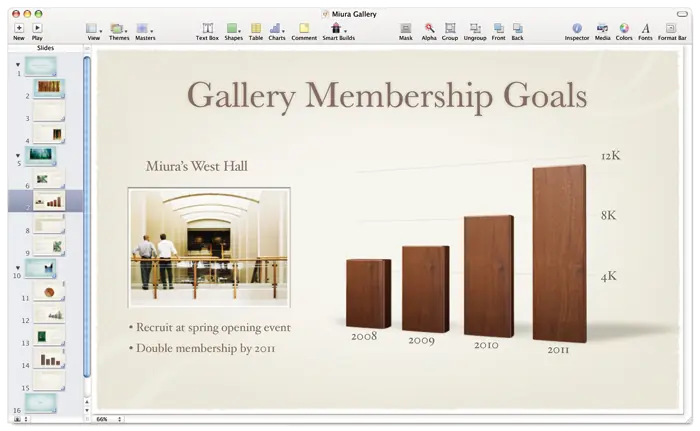Select slide 16 thumbnail
Screen dimensions: 700x431
41,403
